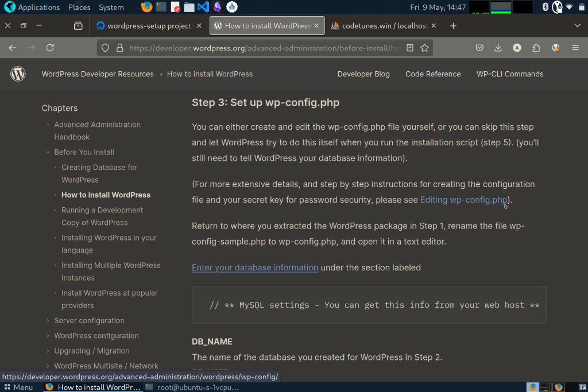Switch to root@ubuntu terminal window in taskbar

click(x=192, y=387)
